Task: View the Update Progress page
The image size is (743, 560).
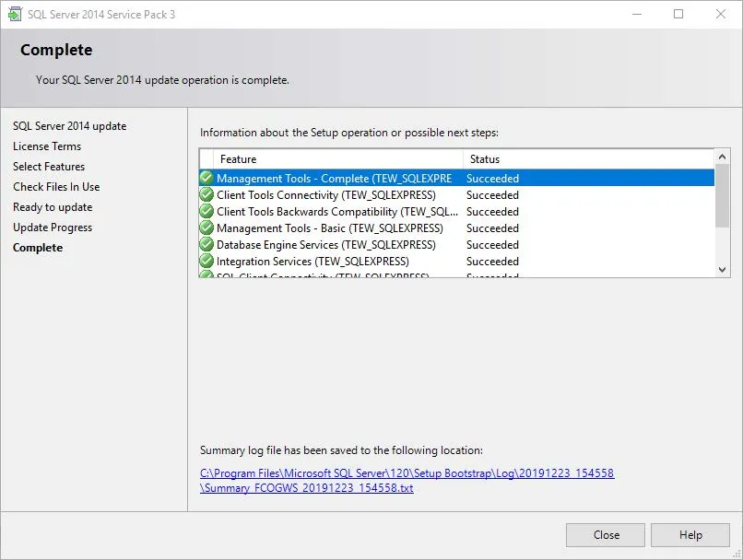Action: point(52,227)
